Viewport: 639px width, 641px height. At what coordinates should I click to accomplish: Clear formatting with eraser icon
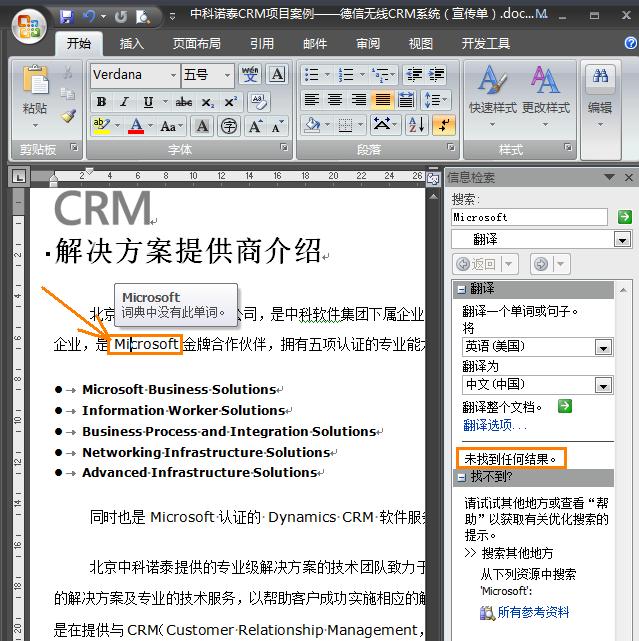tap(259, 102)
